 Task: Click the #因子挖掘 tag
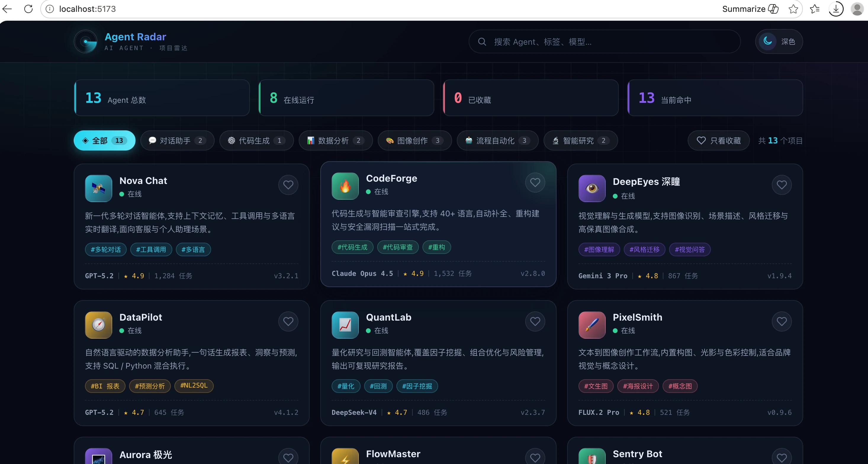(417, 386)
